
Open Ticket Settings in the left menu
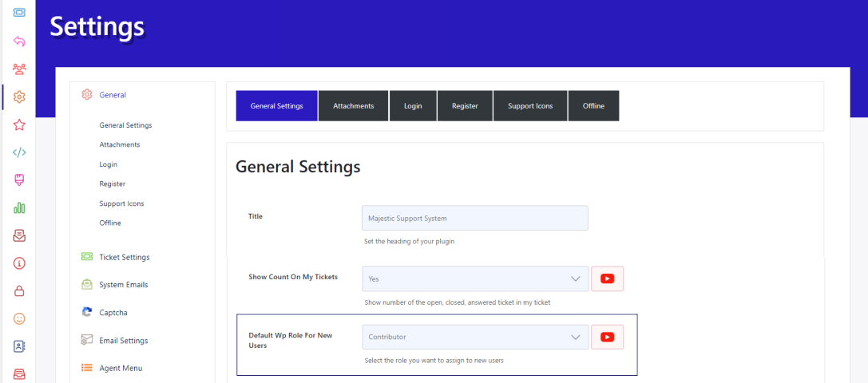(x=124, y=257)
